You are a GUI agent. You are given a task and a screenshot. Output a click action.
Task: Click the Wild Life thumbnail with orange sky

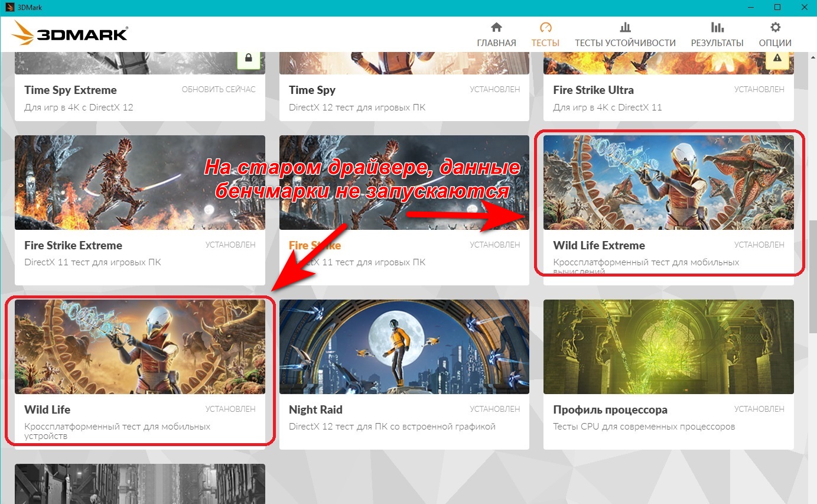(140, 347)
